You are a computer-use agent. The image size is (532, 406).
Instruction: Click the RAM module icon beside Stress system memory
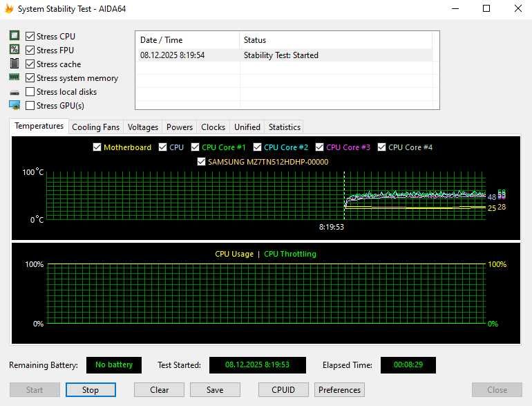click(15, 77)
